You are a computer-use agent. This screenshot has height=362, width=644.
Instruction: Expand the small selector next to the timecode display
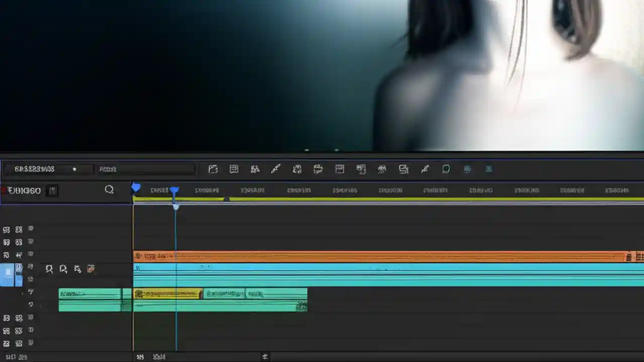(x=74, y=169)
